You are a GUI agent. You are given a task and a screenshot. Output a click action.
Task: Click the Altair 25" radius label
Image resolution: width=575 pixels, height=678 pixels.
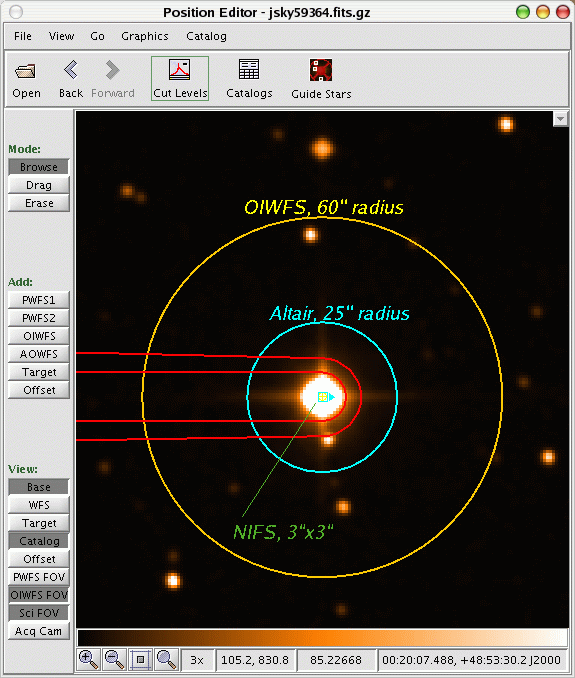click(x=339, y=313)
